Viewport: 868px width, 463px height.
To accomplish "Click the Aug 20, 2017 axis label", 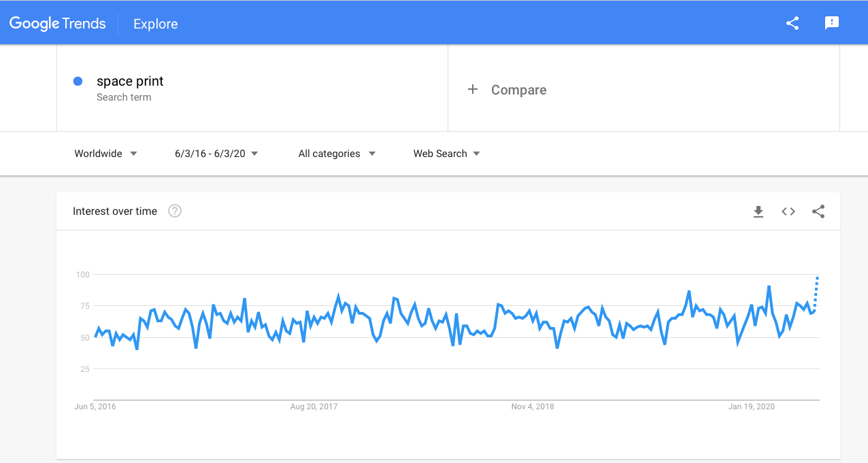I will click(x=314, y=407).
